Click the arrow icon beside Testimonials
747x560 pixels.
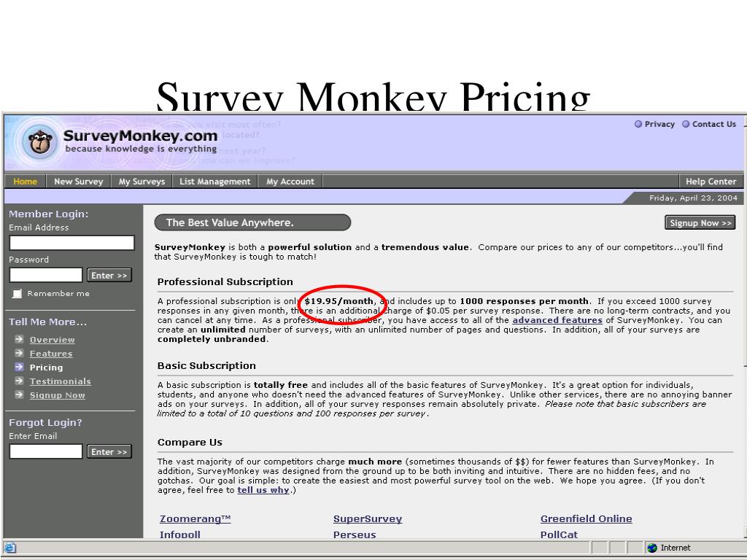point(19,381)
